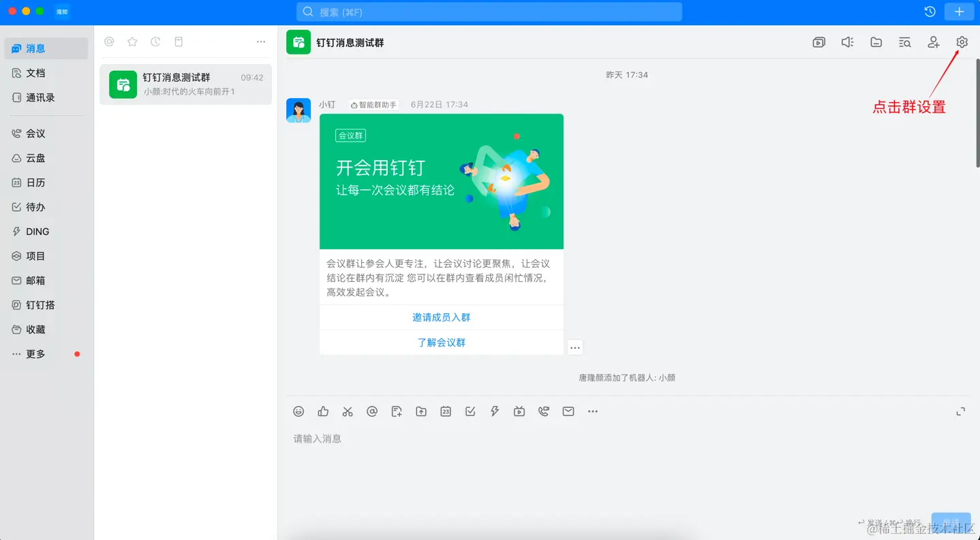The width and height of the screenshot is (980, 540).
Task: Open chat history search icon
Action: pos(904,42)
